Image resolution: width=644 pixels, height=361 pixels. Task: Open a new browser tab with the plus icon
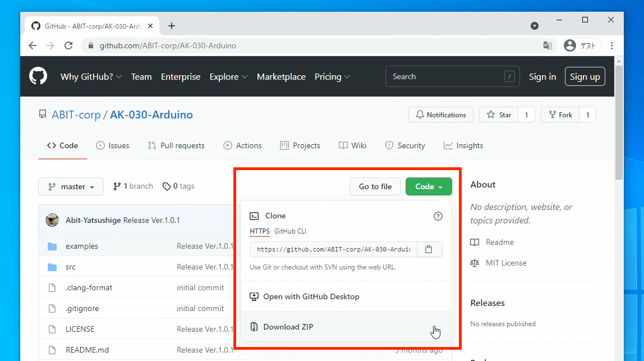point(172,26)
